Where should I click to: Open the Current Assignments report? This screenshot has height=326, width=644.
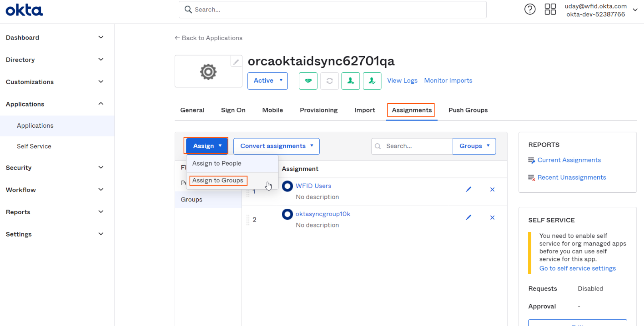pyautogui.click(x=569, y=160)
